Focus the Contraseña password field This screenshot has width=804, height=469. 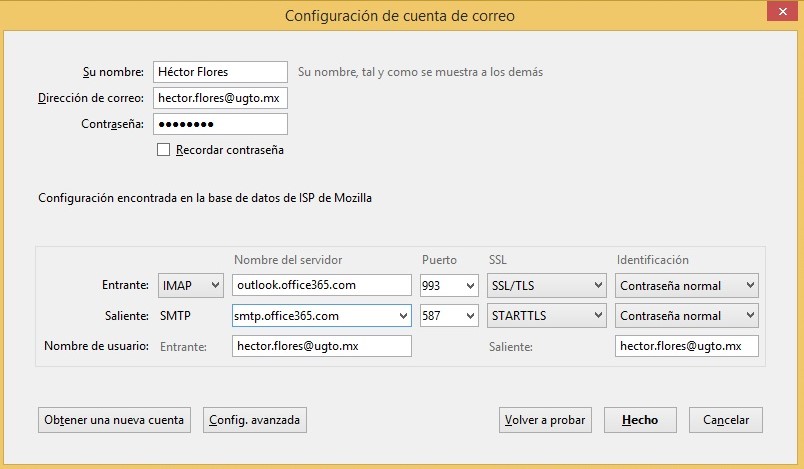click(x=220, y=124)
